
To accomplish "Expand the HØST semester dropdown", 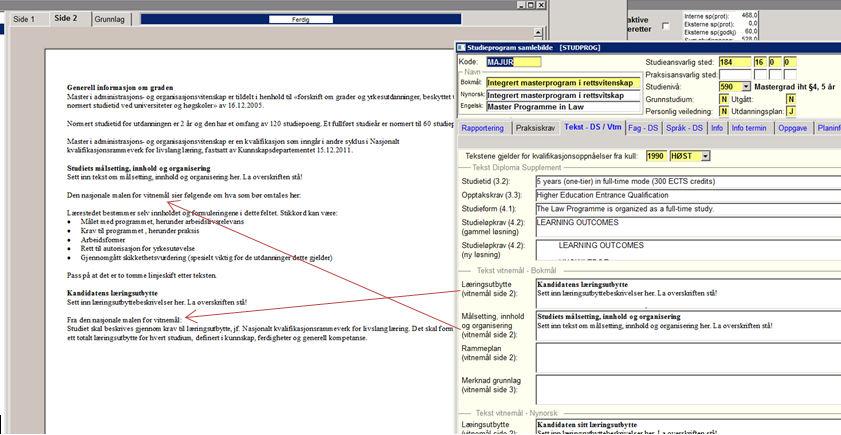I will [x=707, y=156].
